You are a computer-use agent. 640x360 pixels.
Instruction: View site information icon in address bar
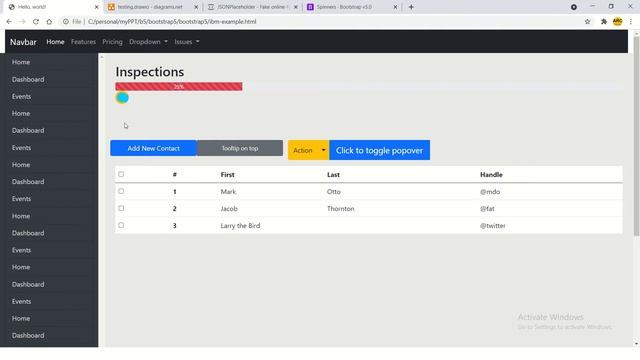point(66,22)
